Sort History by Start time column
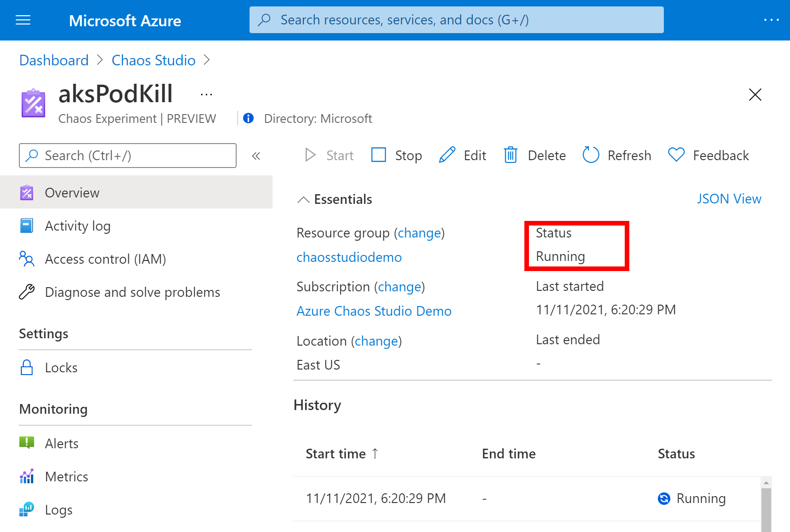790x532 pixels. [x=342, y=454]
